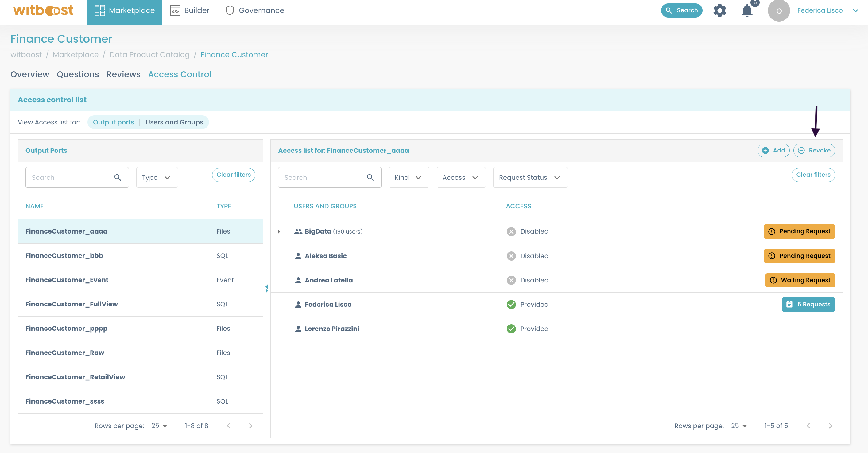Click the notifications bell icon
The width and height of the screenshot is (868, 453).
pos(747,10)
